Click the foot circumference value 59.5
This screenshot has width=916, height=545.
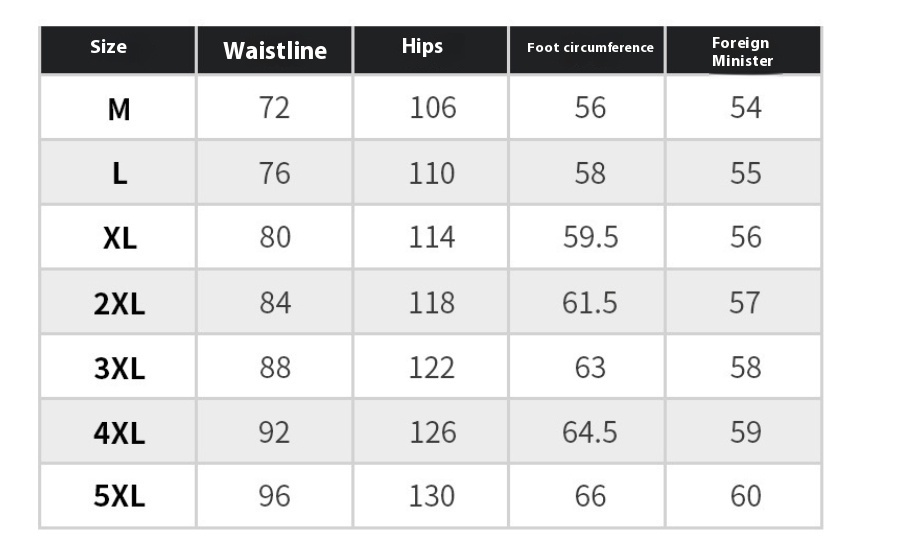tap(590, 238)
